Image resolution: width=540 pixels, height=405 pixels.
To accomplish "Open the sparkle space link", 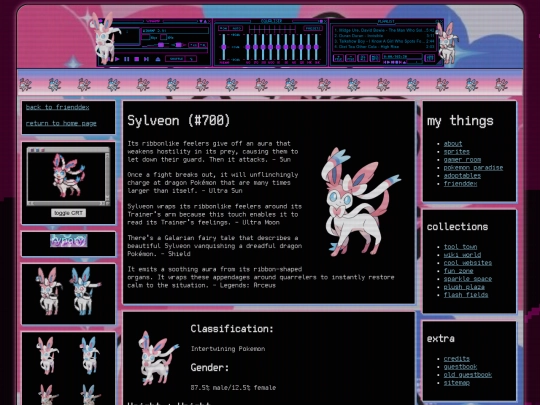I will coord(468,279).
